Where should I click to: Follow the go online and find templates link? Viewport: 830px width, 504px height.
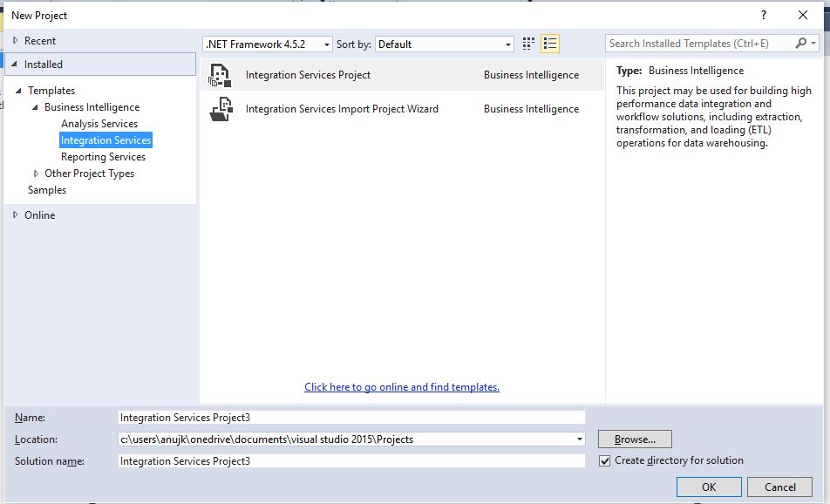401,386
